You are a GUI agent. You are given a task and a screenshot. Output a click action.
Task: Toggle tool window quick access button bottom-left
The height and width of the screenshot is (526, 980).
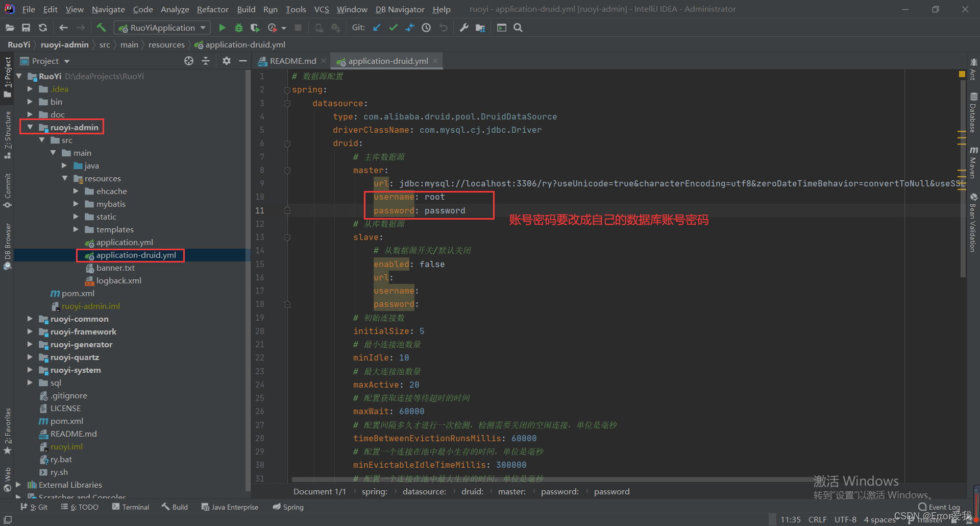tap(8, 519)
